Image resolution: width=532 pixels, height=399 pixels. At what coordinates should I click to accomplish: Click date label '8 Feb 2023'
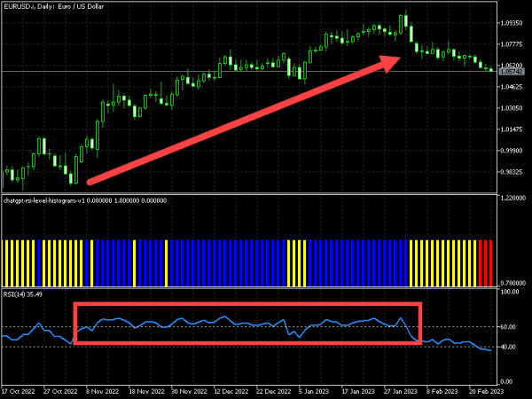click(442, 392)
